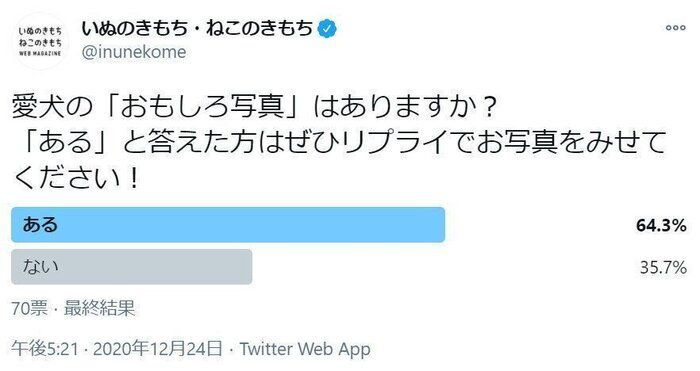
Task: Click the ください！ closing tweet line
Action: click(76, 179)
